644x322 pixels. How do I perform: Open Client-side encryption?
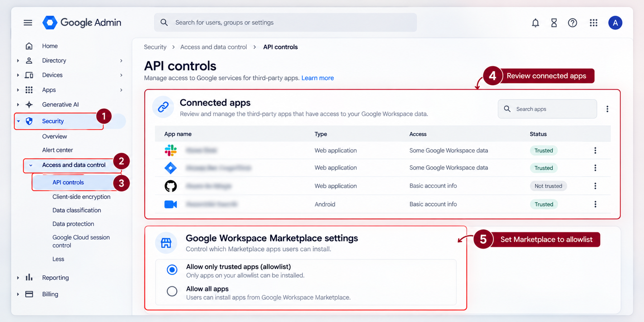pyautogui.click(x=81, y=197)
